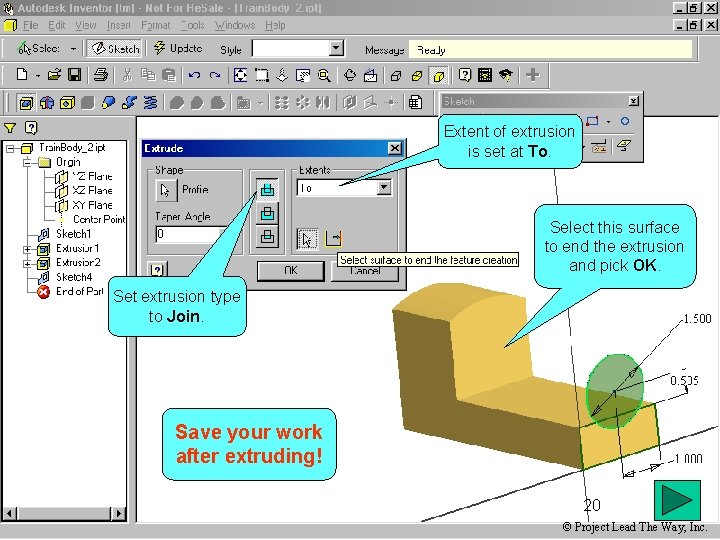This screenshot has height=540, width=720.
Task: Click OK in the Extrude dialog
Action: 291,271
